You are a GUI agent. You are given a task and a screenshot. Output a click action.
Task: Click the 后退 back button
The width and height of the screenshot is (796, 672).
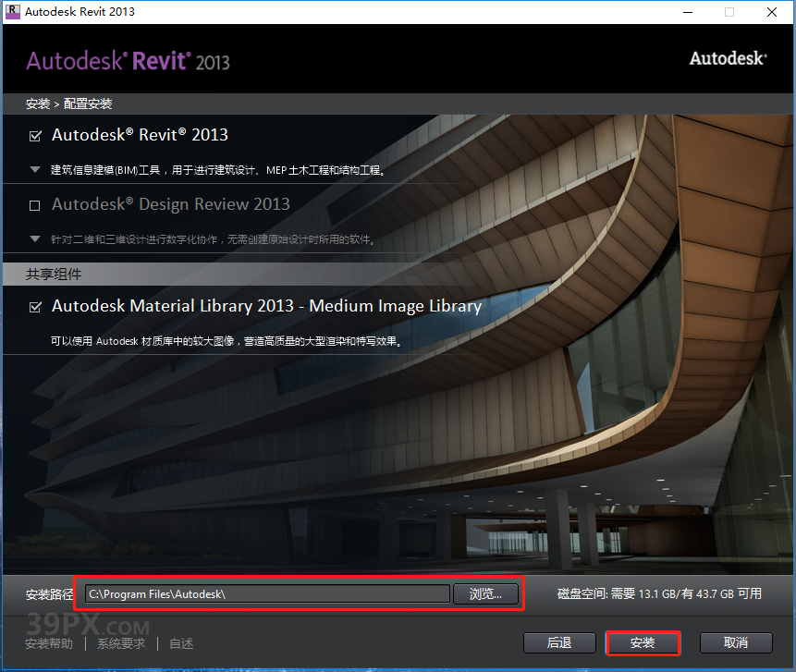pyautogui.click(x=559, y=642)
